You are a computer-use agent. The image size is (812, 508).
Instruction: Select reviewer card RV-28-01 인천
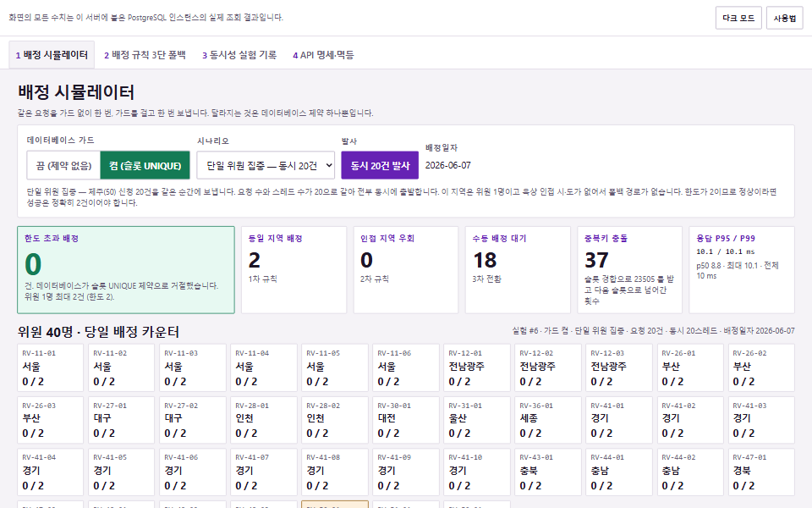click(x=264, y=420)
